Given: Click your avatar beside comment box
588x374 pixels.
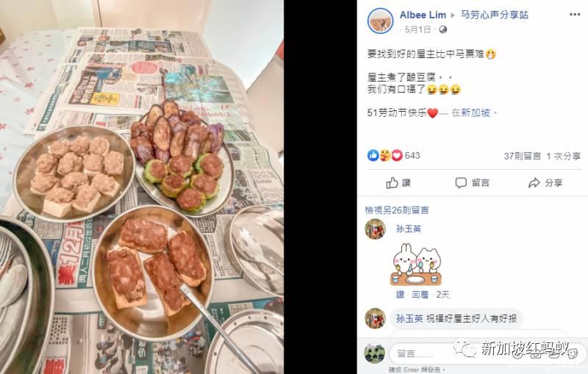Looking at the screenshot, I should pos(375,353).
